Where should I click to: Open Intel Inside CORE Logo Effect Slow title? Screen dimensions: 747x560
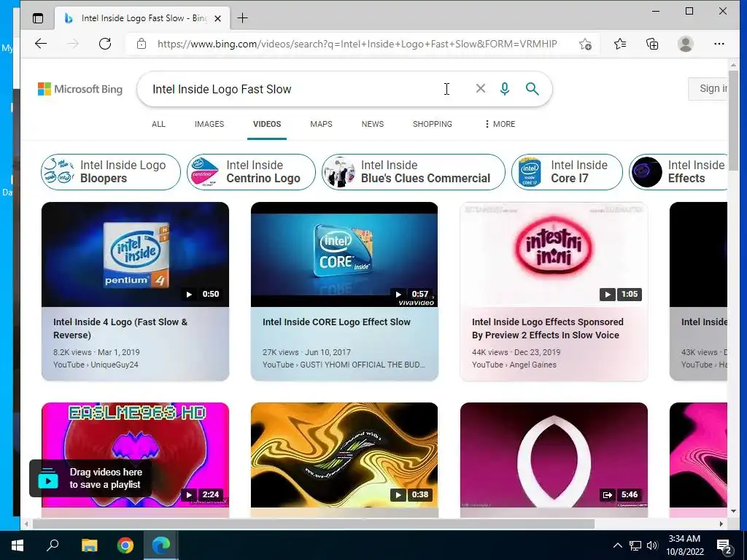pos(336,322)
